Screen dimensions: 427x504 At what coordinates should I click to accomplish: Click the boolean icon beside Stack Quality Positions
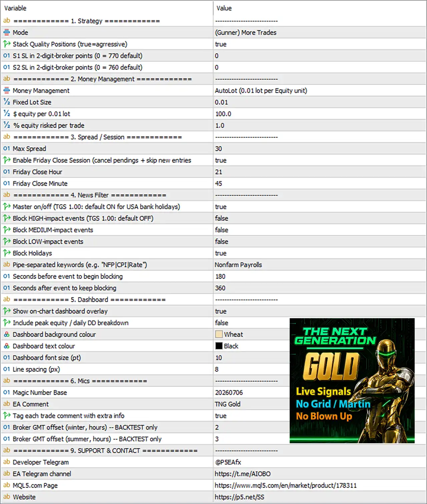(7, 44)
